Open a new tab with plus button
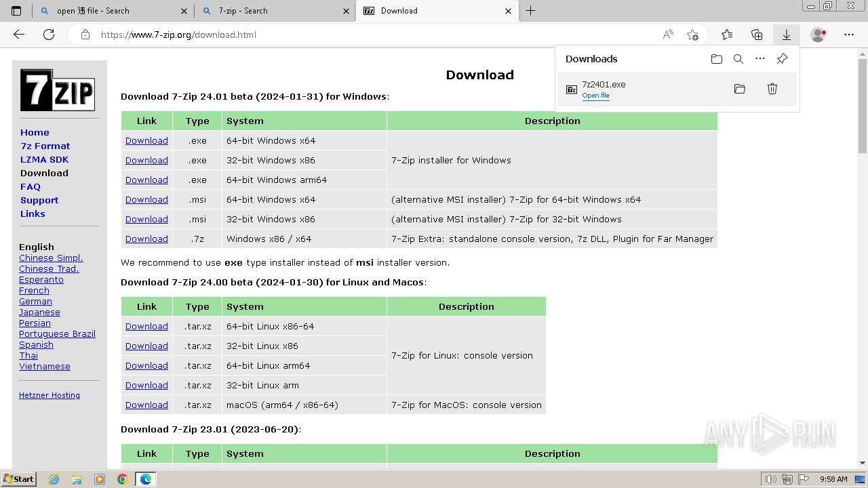This screenshot has height=488, width=868. [x=531, y=11]
